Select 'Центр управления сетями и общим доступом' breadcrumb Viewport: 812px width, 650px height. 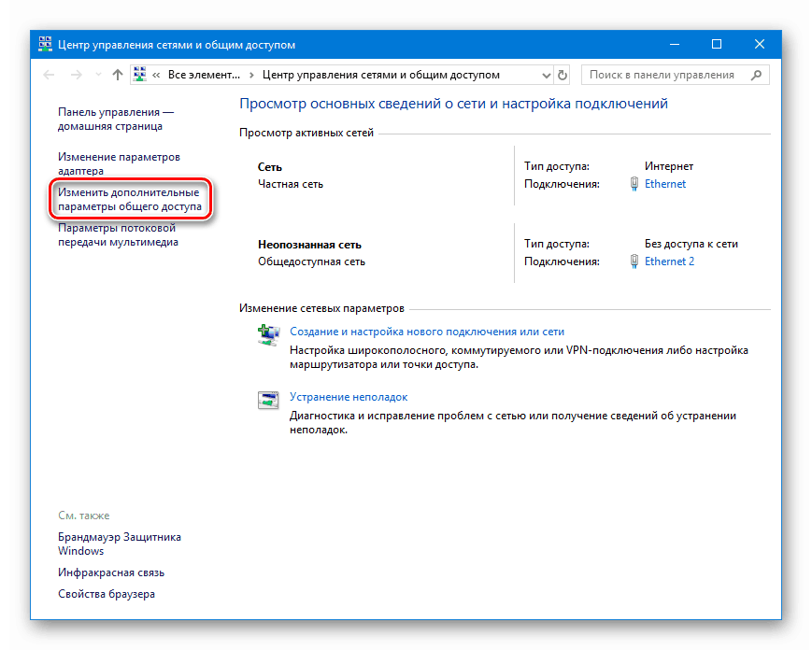point(380,75)
